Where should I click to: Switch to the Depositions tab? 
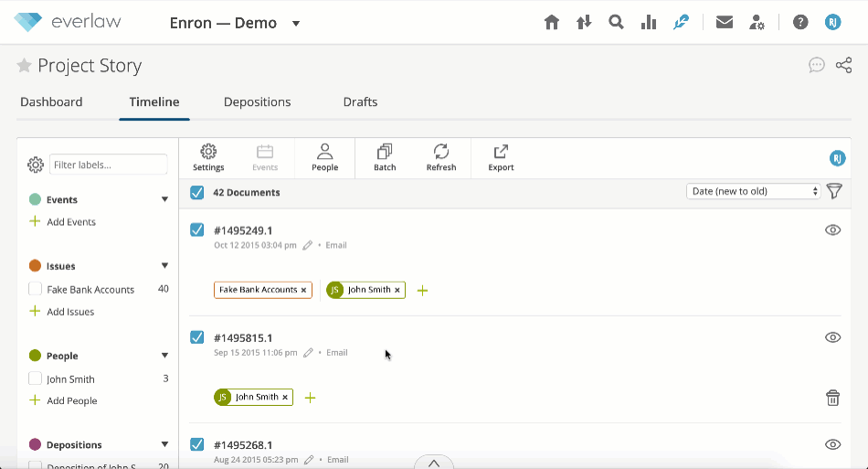(258, 101)
